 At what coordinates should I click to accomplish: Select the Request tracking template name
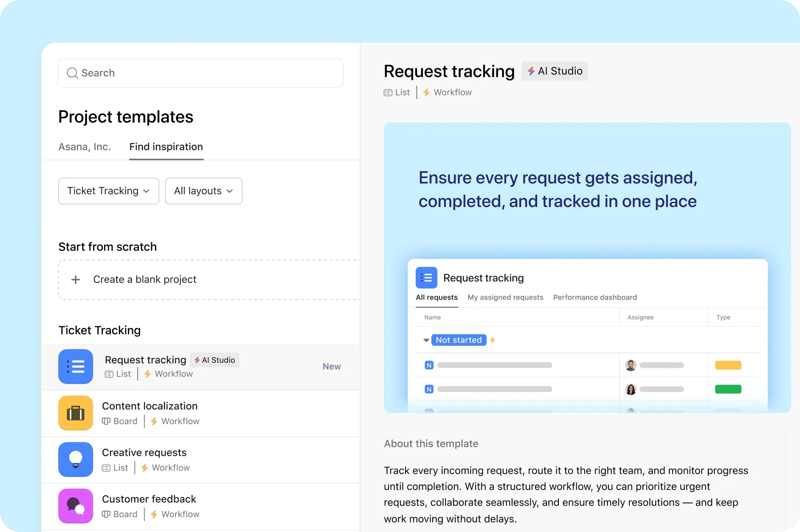pos(146,360)
